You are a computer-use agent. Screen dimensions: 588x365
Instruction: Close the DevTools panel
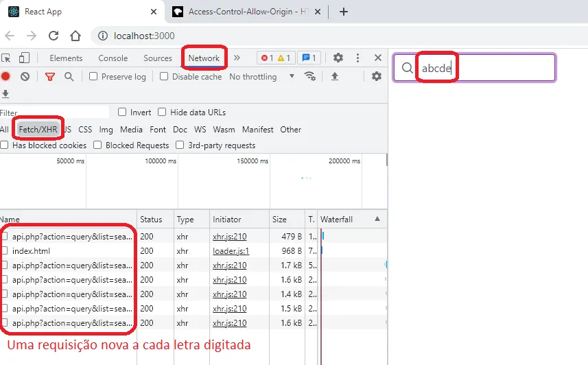[378, 58]
